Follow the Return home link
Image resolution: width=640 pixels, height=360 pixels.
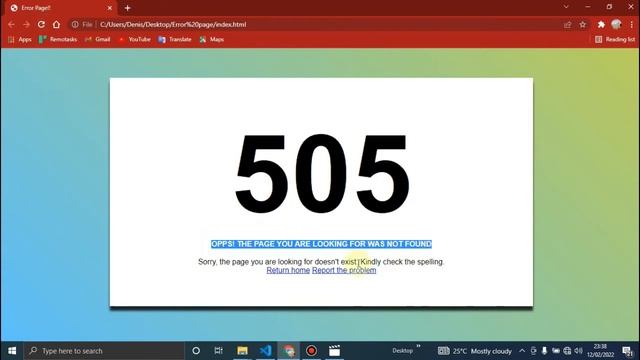tap(288, 270)
